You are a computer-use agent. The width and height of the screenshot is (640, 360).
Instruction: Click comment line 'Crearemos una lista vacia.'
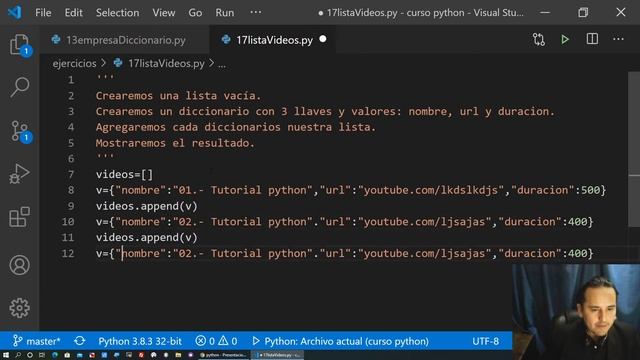178,96
